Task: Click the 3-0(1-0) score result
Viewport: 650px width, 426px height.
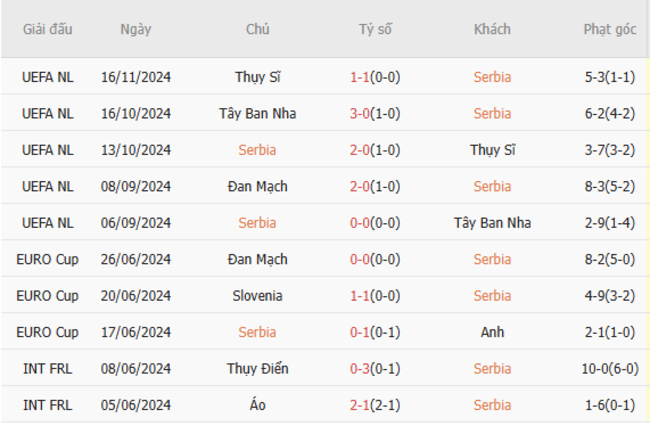Action: 375,114
